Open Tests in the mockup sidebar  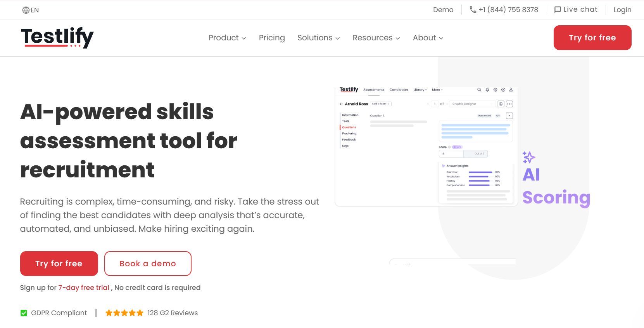(346, 121)
